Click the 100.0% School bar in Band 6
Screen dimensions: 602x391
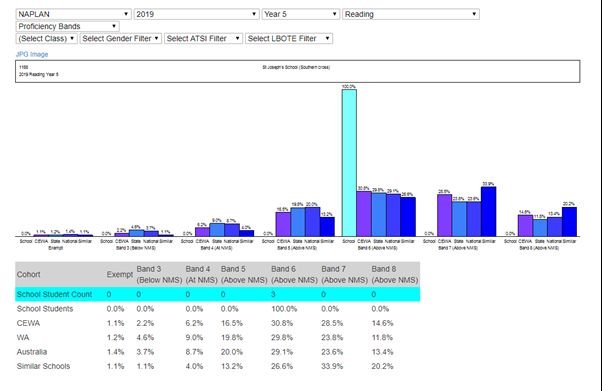point(349,163)
